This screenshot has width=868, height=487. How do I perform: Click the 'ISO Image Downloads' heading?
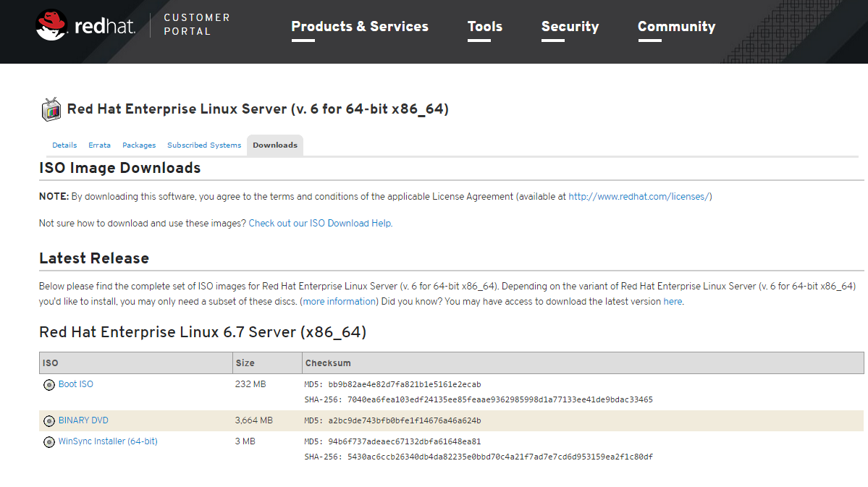click(119, 168)
